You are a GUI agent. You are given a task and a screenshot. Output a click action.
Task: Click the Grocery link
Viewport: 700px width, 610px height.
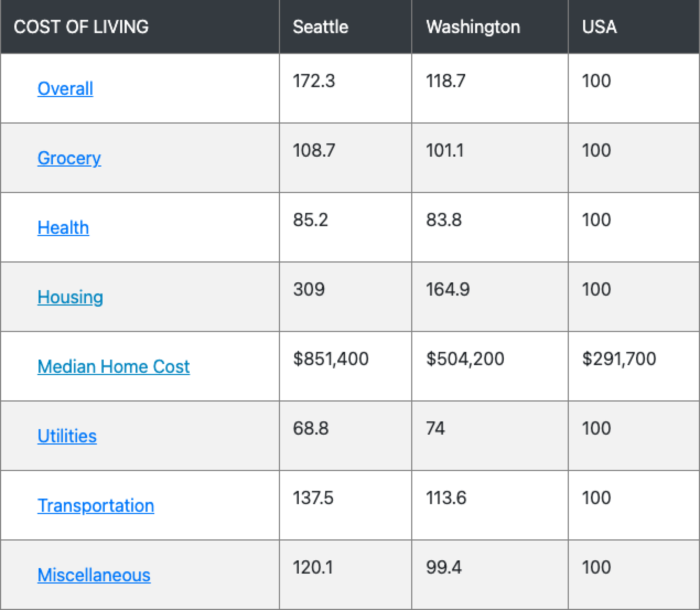[69, 158]
